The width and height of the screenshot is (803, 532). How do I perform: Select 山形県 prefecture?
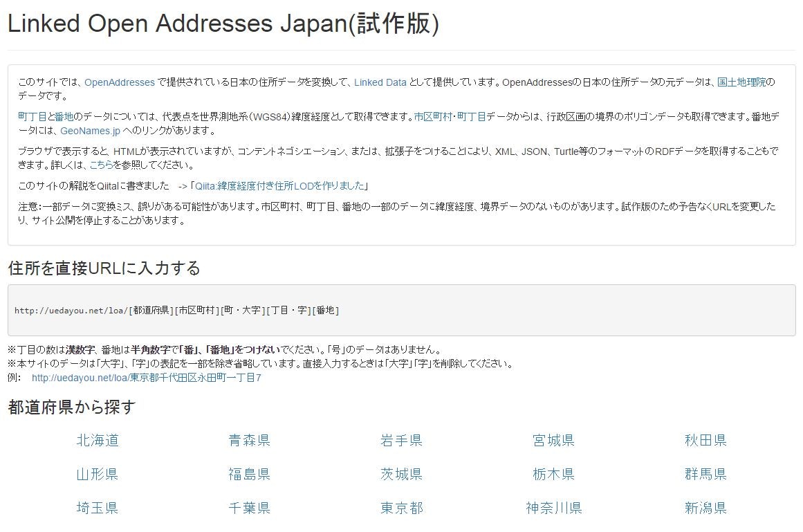click(x=98, y=474)
